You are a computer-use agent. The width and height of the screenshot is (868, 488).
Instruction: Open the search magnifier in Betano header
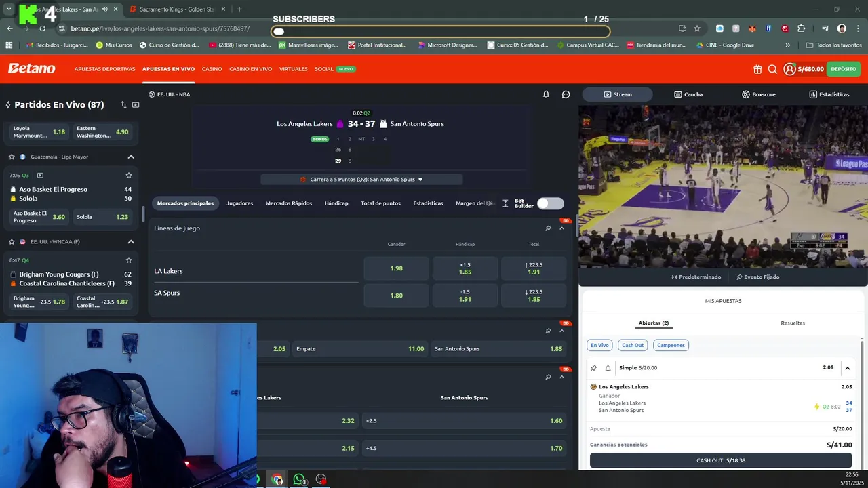(x=772, y=69)
